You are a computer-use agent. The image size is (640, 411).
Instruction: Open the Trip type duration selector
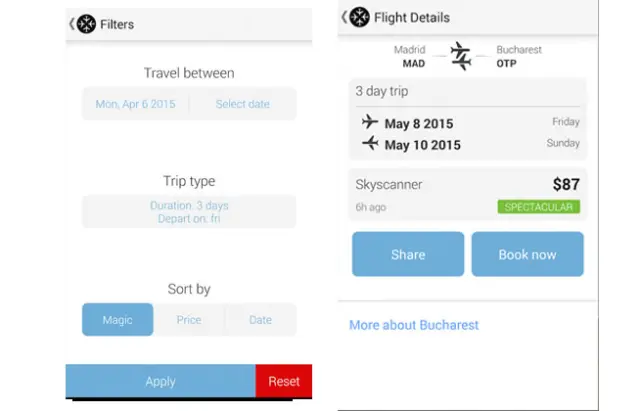(x=189, y=212)
